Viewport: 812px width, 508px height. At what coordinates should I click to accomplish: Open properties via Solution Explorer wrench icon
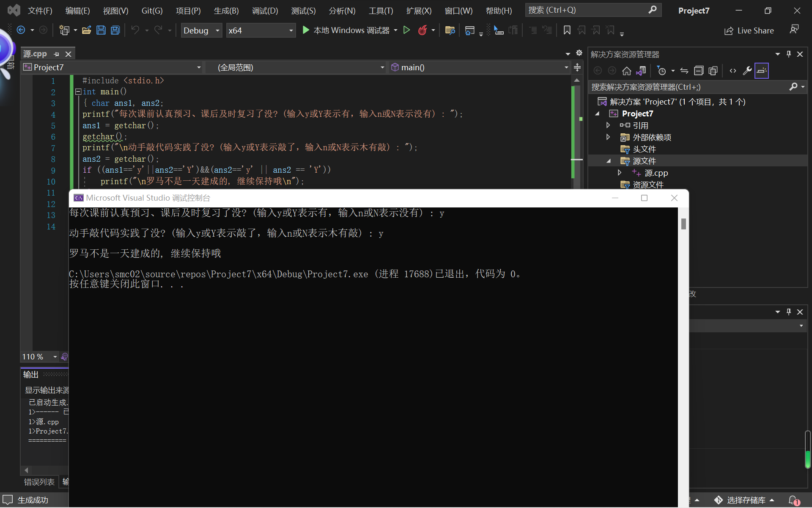747,71
